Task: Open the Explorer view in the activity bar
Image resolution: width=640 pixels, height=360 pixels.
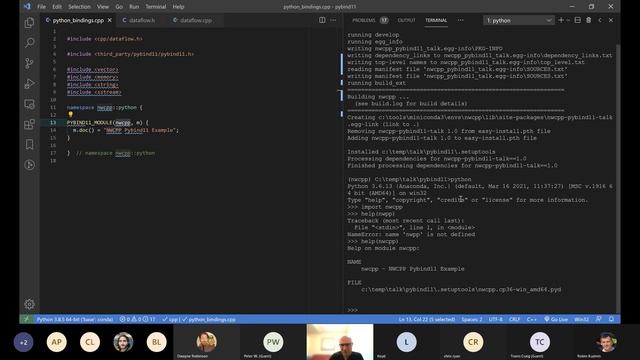Action: (x=29, y=22)
